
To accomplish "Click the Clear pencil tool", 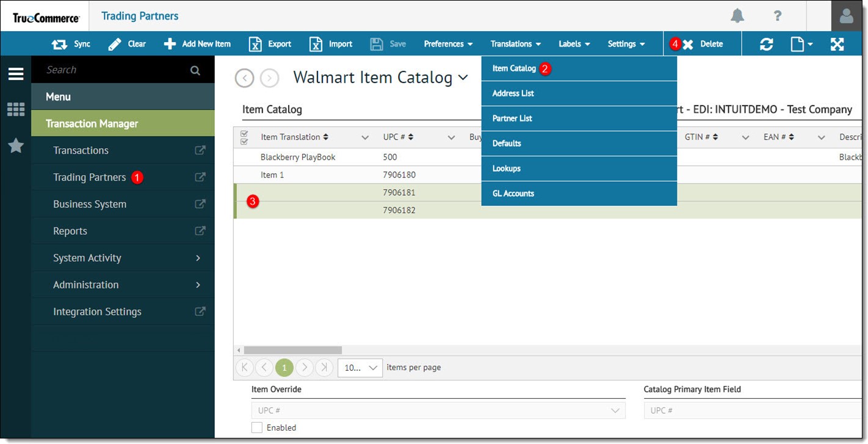I will click(127, 44).
